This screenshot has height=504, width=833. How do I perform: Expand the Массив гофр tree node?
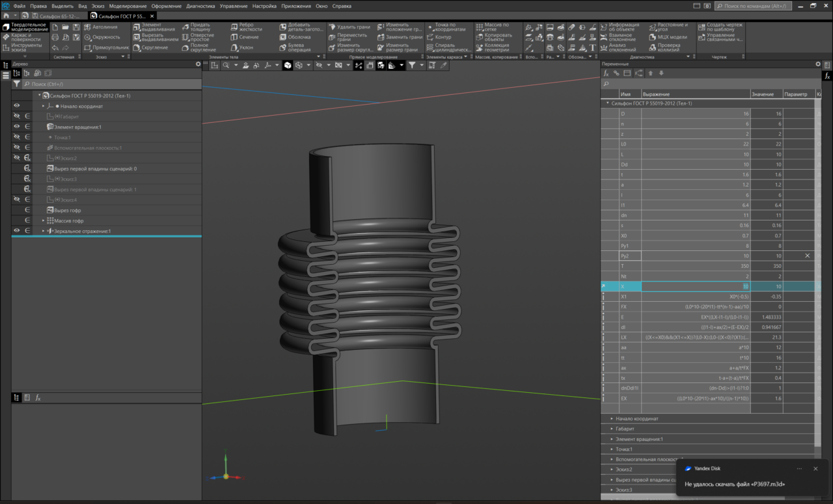click(x=44, y=220)
